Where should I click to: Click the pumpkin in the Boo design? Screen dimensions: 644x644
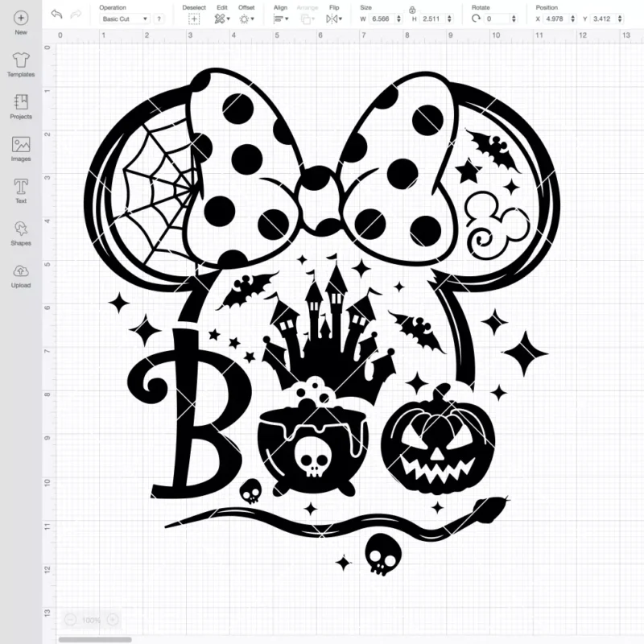click(438, 440)
